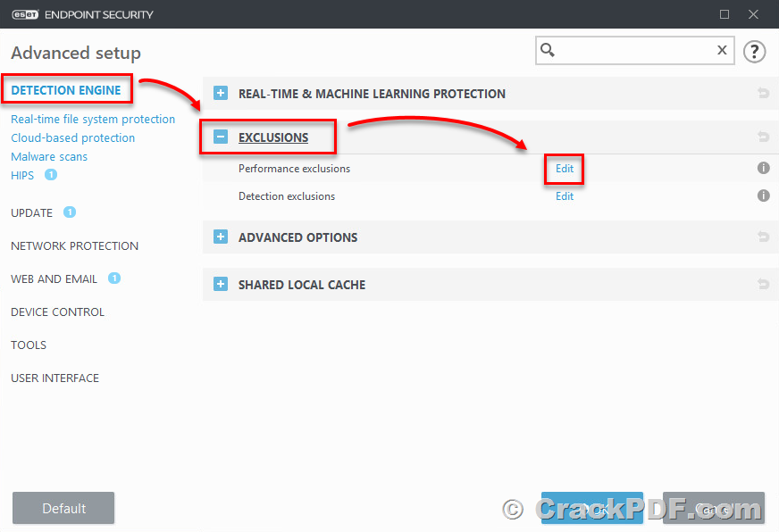Open Device Control settings category
Screen dimensions: 779x532
pos(58,312)
